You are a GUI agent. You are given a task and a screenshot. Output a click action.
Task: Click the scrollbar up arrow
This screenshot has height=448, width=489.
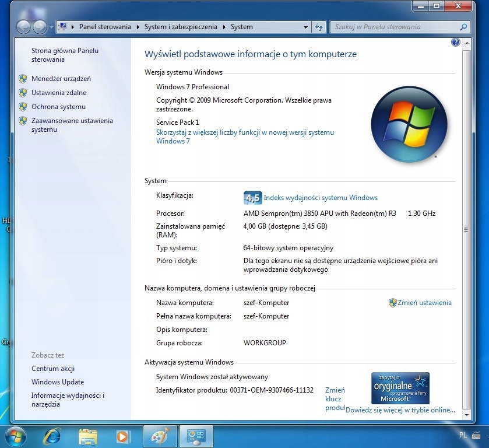point(467,43)
